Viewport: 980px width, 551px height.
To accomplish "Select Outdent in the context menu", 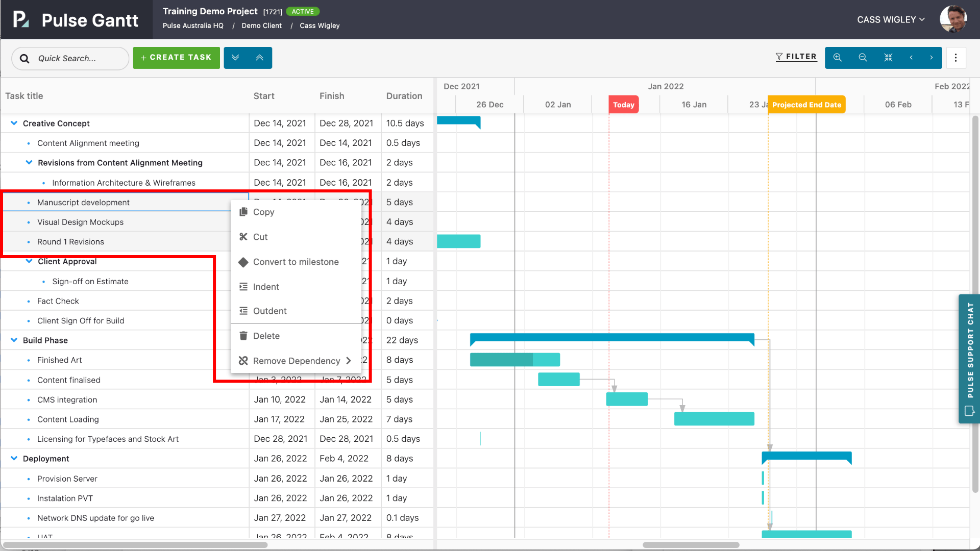I will click(x=269, y=311).
